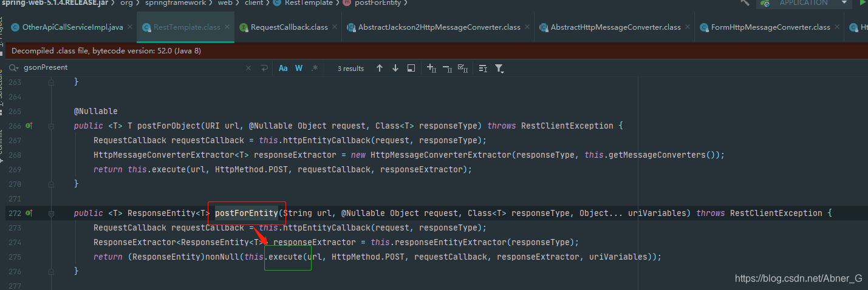This screenshot has width=868, height=290.
Task: Click the postForEntity method name
Action: click(247, 214)
